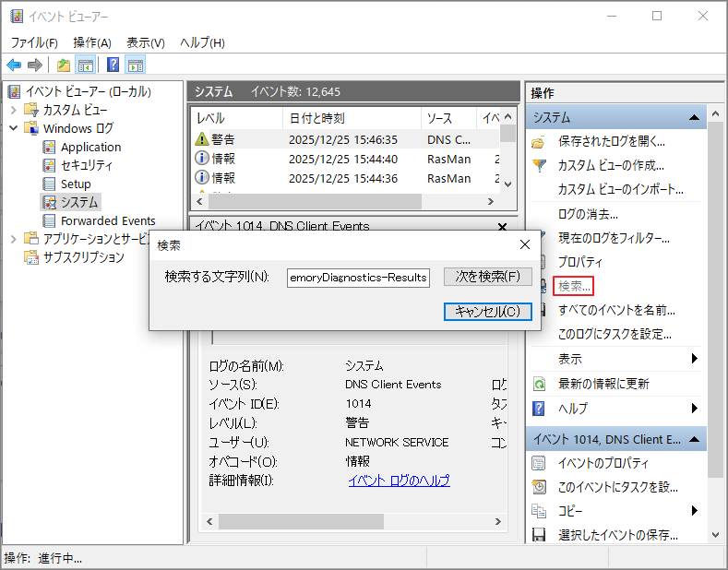Click event list vertical scrollbar down arrow
The image size is (728, 570).
507,184
